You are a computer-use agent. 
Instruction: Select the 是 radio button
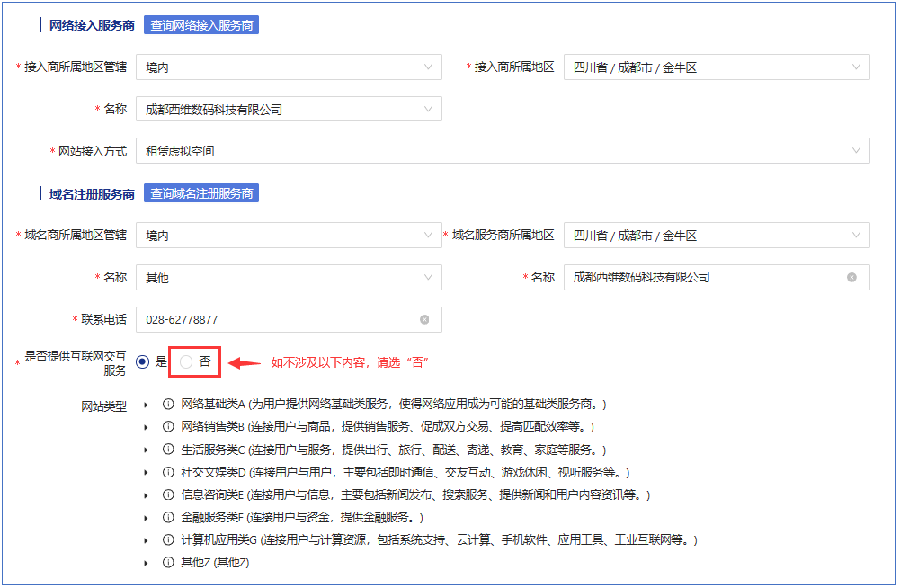pyautogui.click(x=143, y=361)
